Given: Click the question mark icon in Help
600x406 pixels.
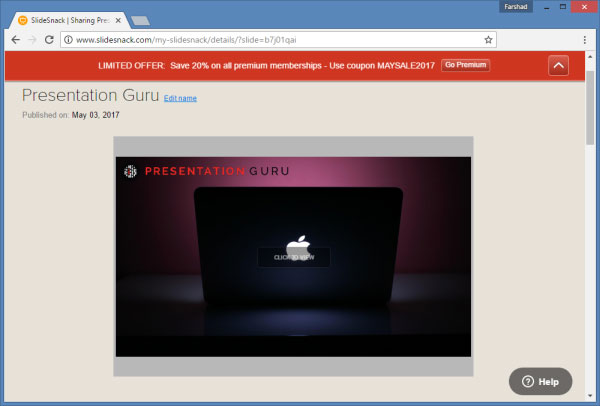Looking at the screenshot, I should (528, 382).
